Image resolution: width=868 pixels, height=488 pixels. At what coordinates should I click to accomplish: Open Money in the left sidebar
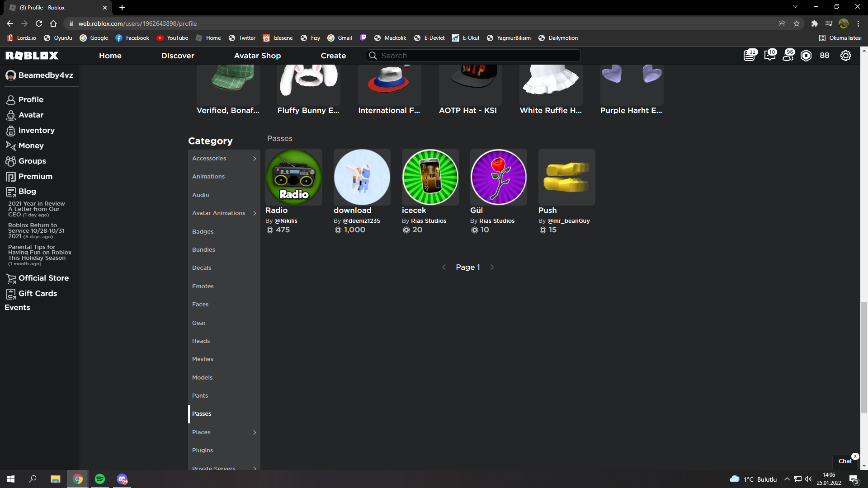(x=31, y=145)
